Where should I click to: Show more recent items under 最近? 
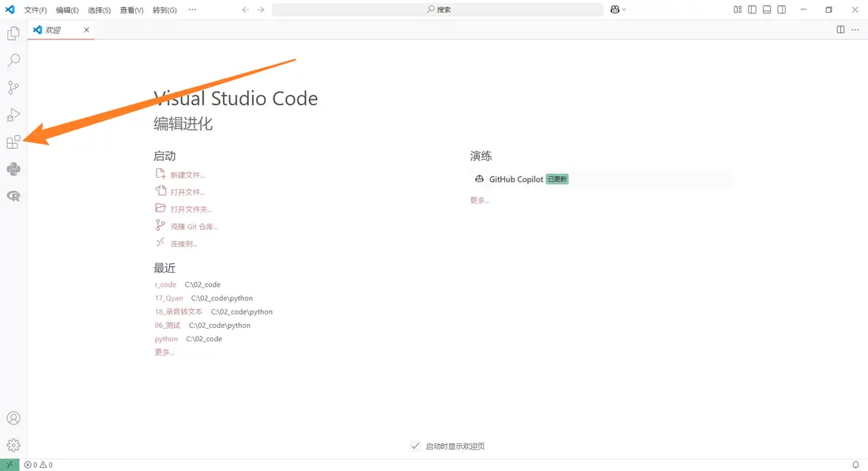coord(164,352)
